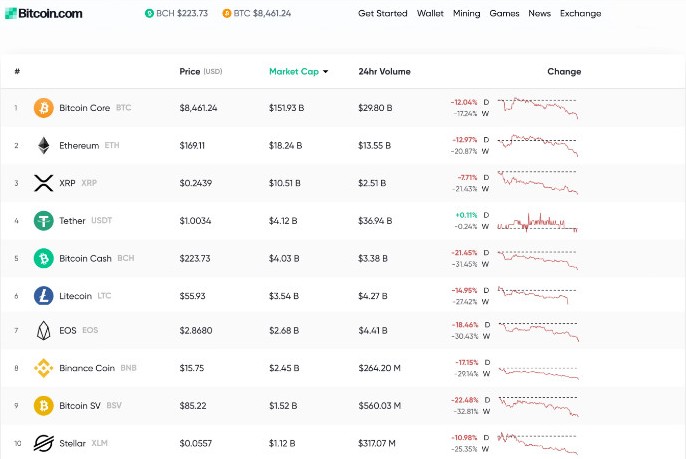
Task: Click the Litecoin blue icon
Action: tap(44, 296)
